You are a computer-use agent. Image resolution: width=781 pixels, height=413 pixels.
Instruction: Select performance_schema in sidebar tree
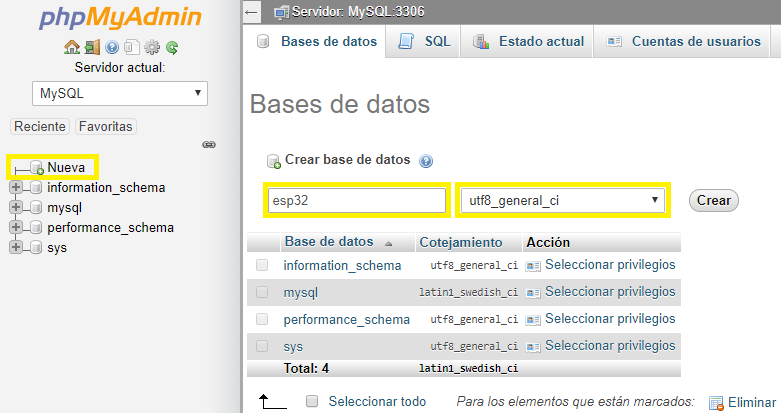pyautogui.click(x=111, y=228)
